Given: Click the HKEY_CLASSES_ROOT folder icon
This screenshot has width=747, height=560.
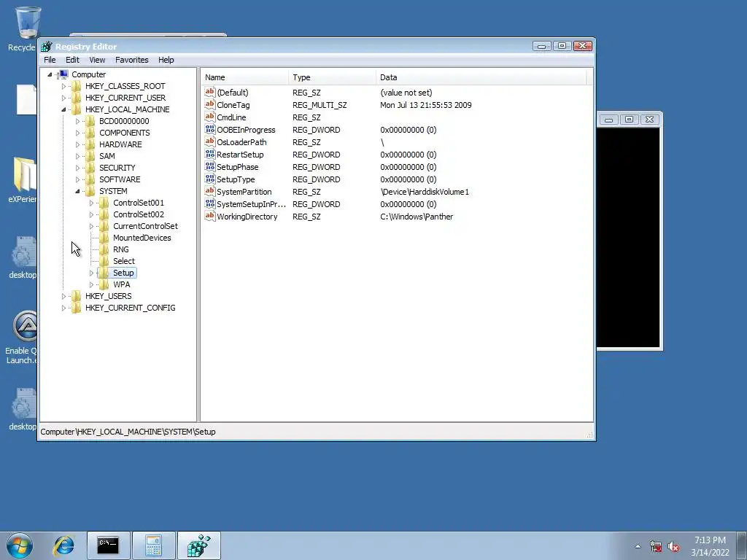Looking at the screenshot, I should click(x=76, y=86).
